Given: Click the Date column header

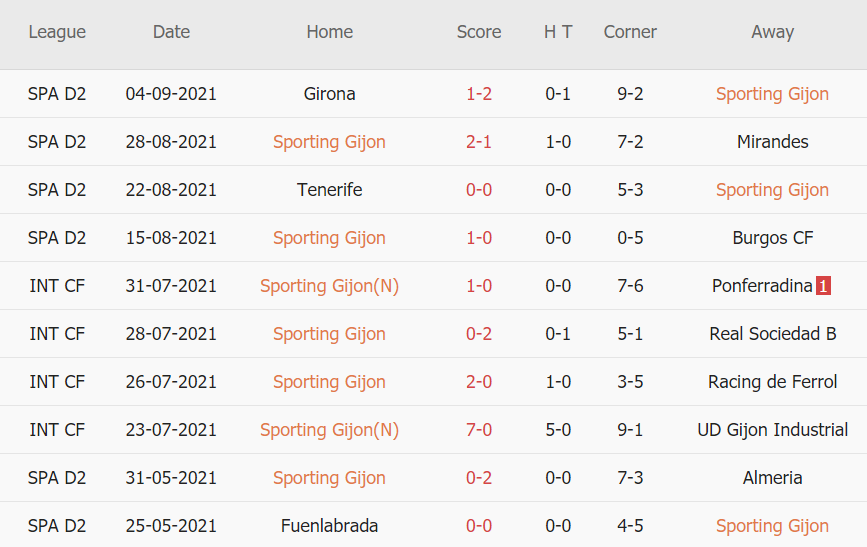Looking at the screenshot, I should [x=171, y=32].
